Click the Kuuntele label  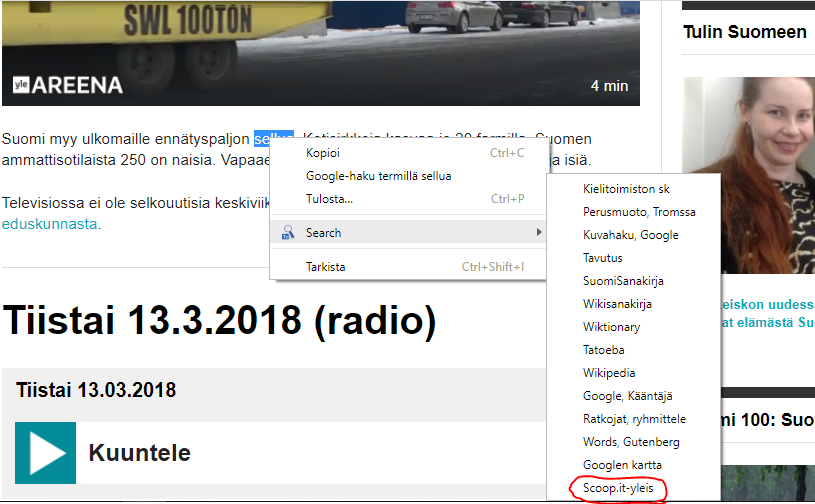pos(139,453)
